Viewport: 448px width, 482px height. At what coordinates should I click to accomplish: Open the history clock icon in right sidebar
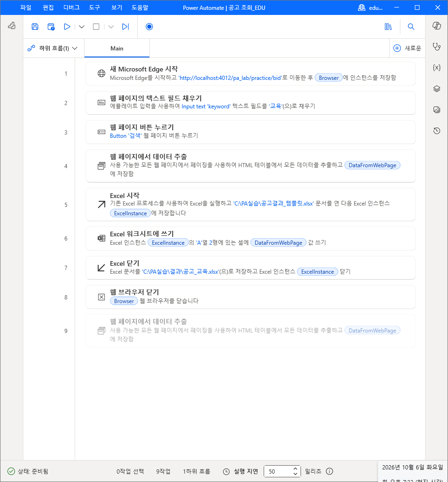coord(437,131)
